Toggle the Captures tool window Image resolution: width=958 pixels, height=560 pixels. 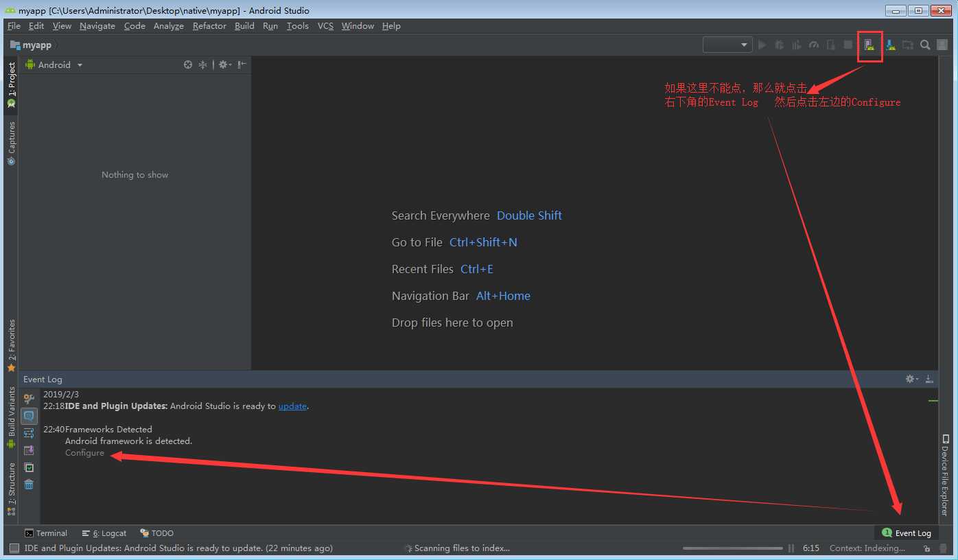11,143
